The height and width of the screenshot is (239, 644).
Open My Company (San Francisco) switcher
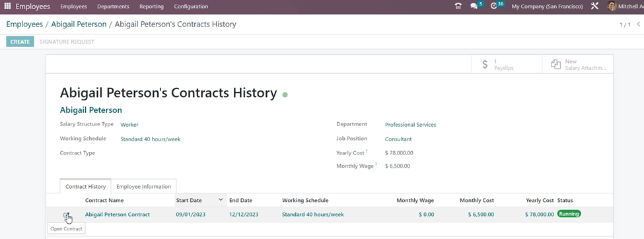pyautogui.click(x=547, y=7)
